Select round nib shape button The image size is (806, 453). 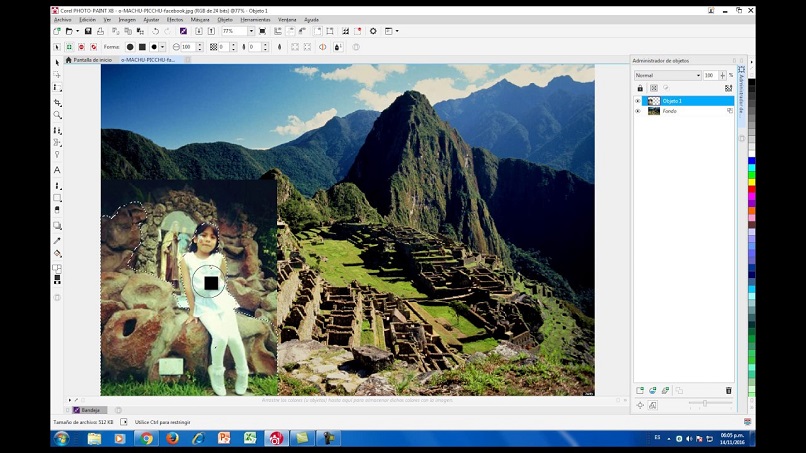coord(130,47)
